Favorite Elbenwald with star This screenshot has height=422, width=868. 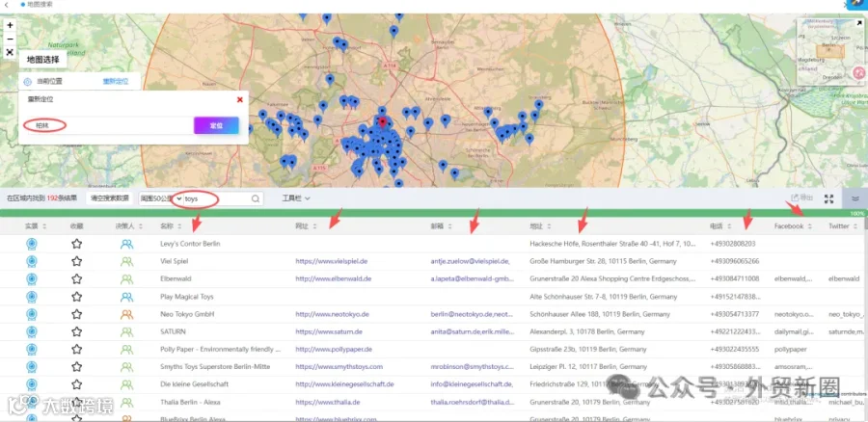tap(76, 278)
